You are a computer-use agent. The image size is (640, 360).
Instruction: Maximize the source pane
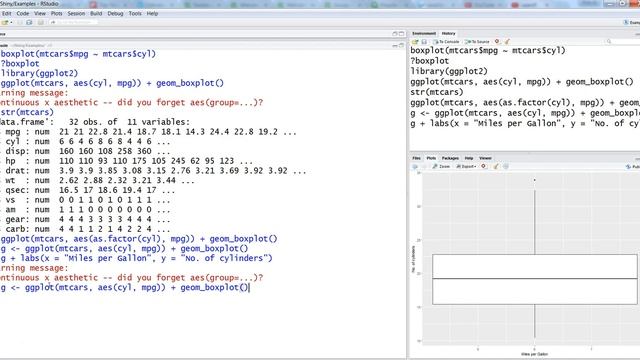coord(401,33)
